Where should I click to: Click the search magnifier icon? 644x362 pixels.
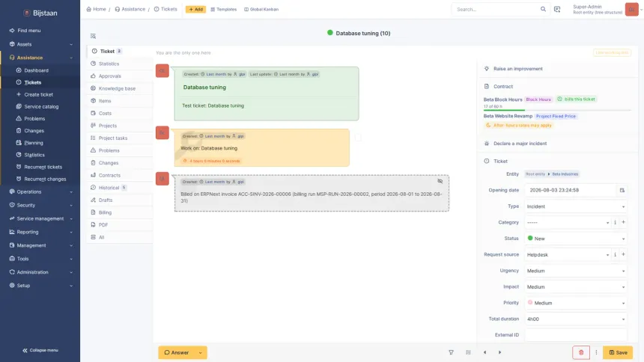(543, 9)
